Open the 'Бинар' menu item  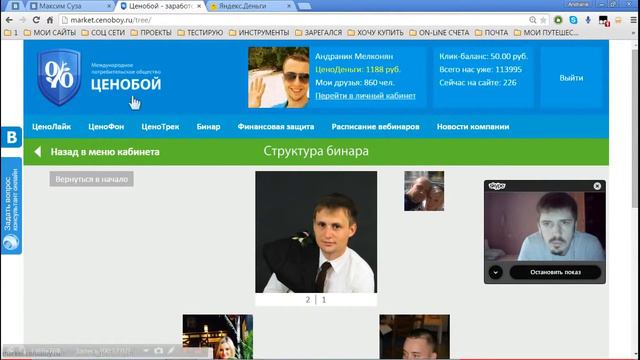208,127
